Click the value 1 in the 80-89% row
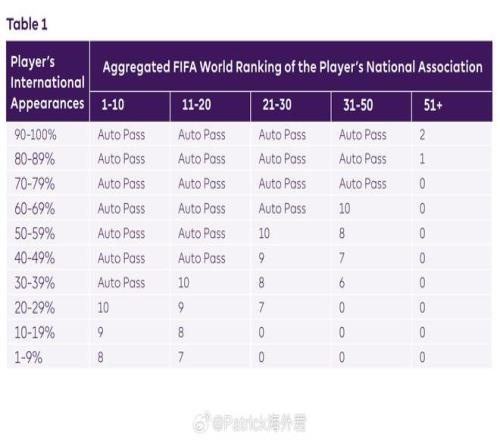The width and height of the screenshot is (500, 440). (x=422, y=159)
